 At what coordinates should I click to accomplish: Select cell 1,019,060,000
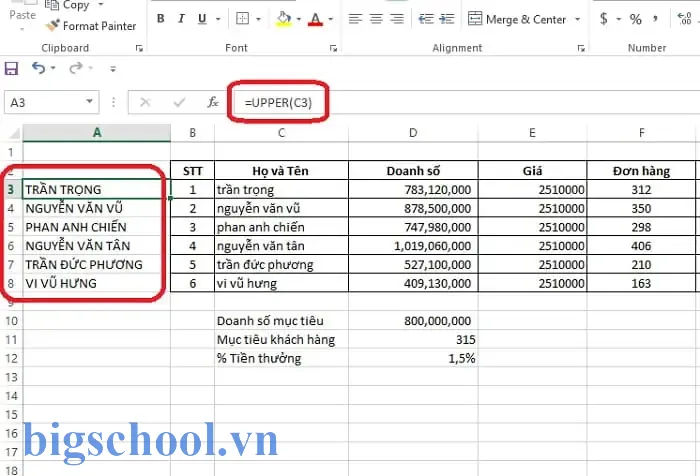pos(413,246)
